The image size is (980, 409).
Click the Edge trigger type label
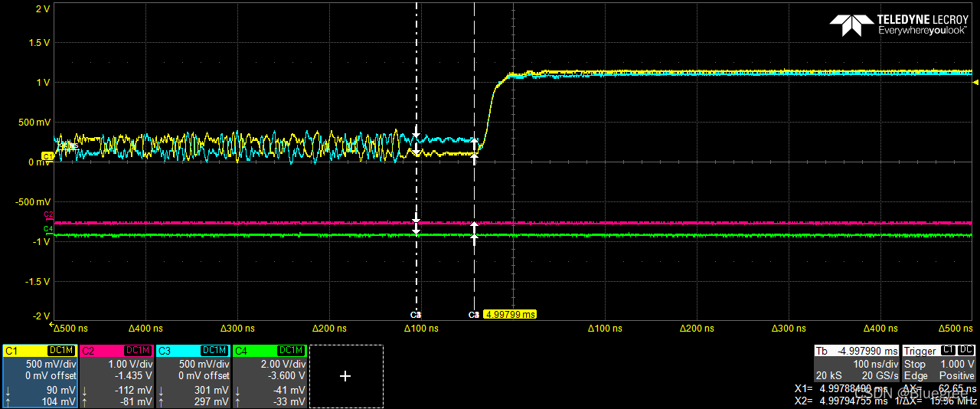(915, 376)
